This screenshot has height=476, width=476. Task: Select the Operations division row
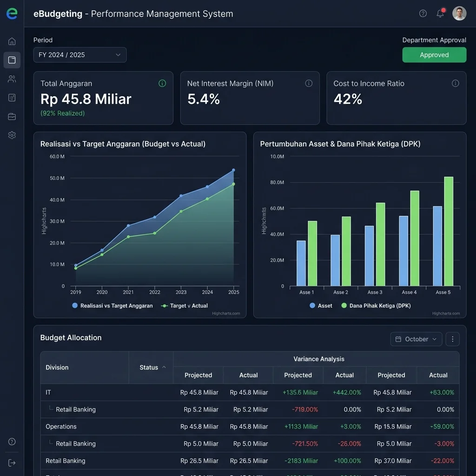pos(250,427)
